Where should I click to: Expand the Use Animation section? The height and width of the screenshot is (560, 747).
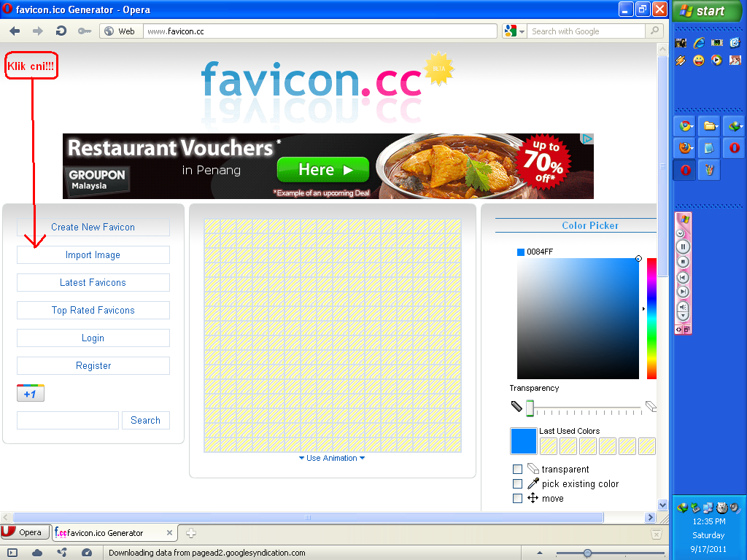click(332, 458)
